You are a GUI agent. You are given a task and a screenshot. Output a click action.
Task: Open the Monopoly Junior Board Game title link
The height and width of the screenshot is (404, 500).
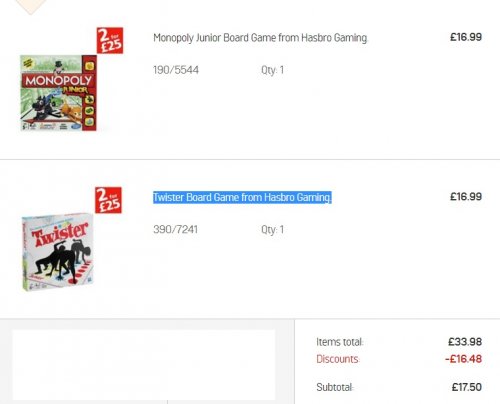tap(260, 38)
